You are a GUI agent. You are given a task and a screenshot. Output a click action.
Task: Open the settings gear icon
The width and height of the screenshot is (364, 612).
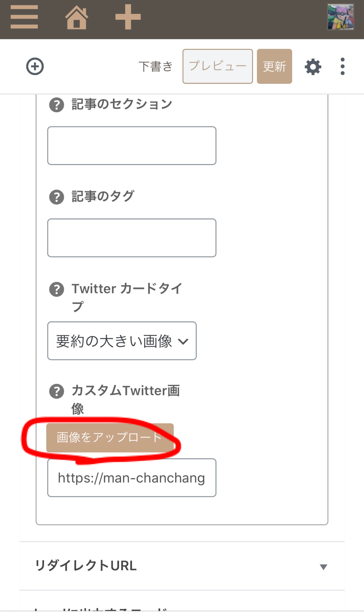[x=313, y=67]
